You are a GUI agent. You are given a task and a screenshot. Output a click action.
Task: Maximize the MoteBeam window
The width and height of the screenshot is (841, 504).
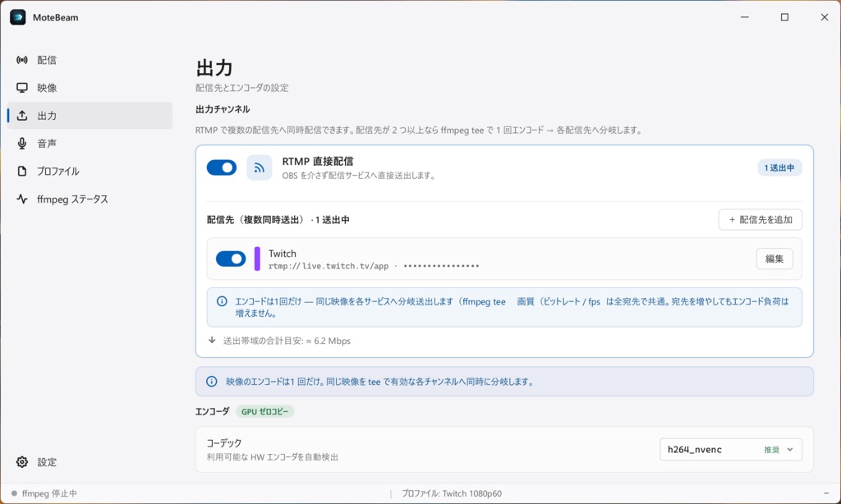pos(784,17)
